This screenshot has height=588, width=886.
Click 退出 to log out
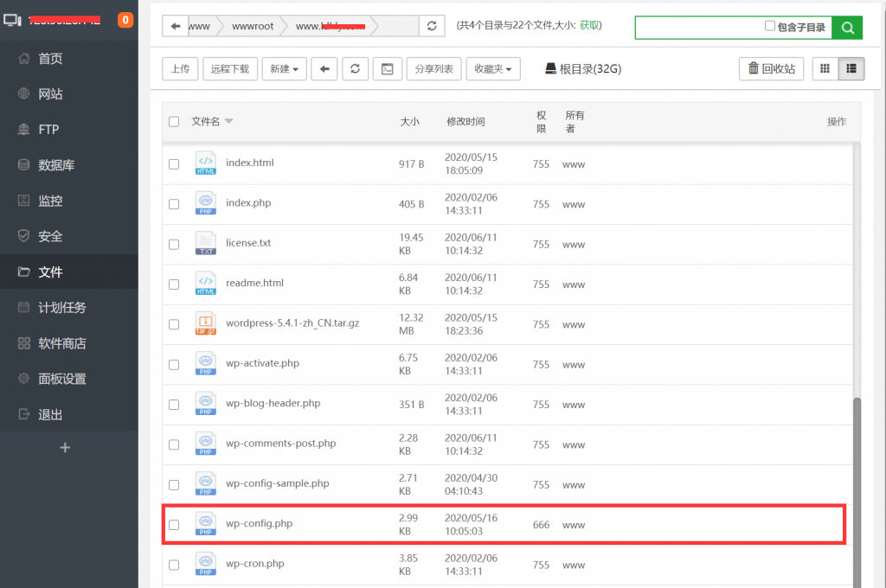(x=69, y=414)
